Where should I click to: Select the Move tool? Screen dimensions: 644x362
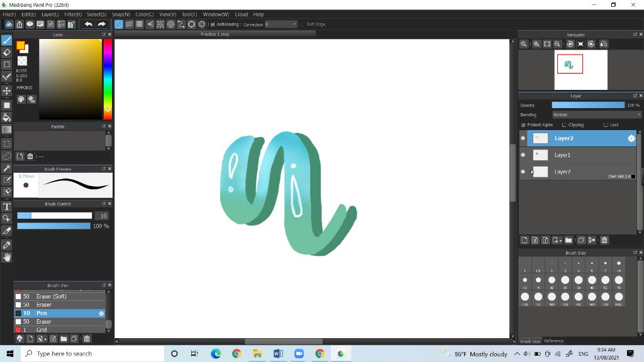[x=6, y=90]
